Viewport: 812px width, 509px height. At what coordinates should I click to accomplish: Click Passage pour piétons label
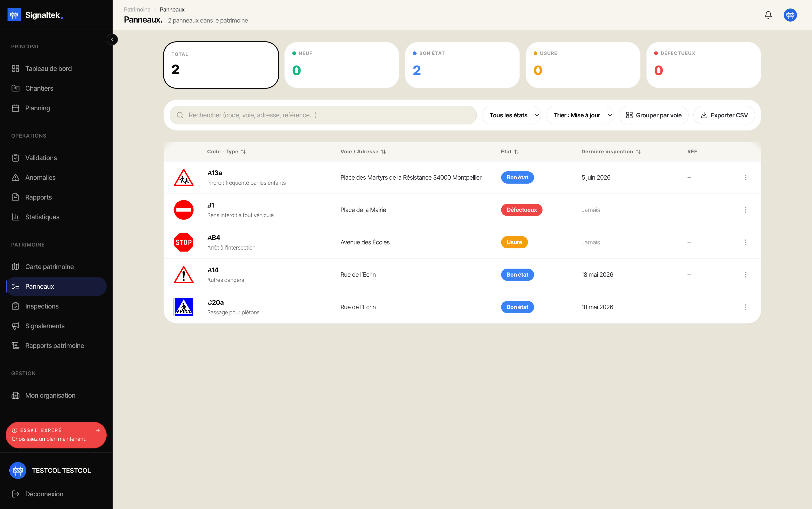pyautogui.click(x=233, y=312)
